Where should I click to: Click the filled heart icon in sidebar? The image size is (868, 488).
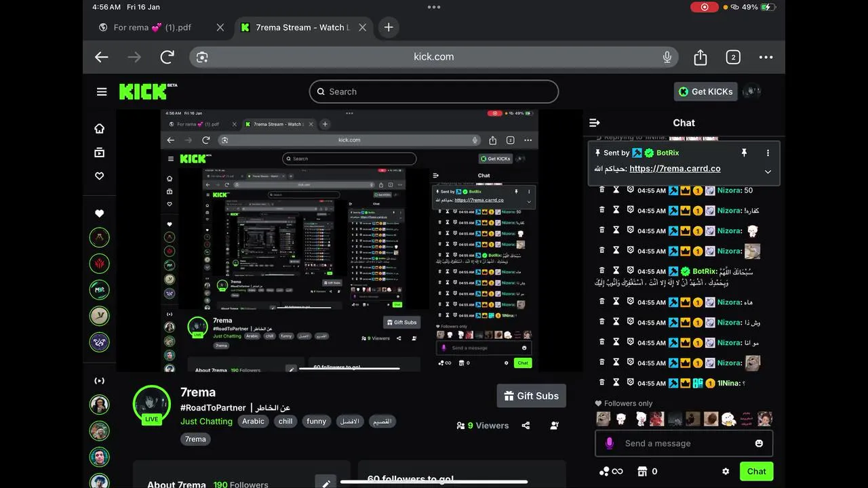click(x=100, y=213)
